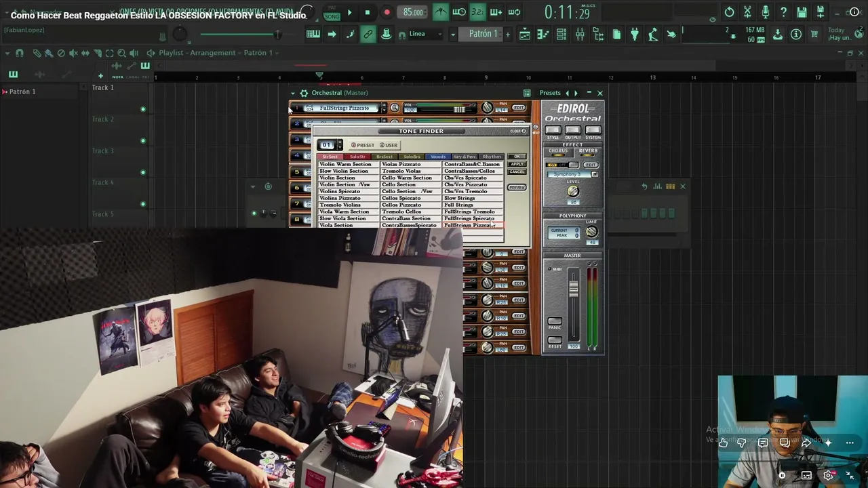Image resolution: width=868 pixels, height=488 pixels.
Task: Toggle the Playlist magnet snap icon
Action: point(20,53)
